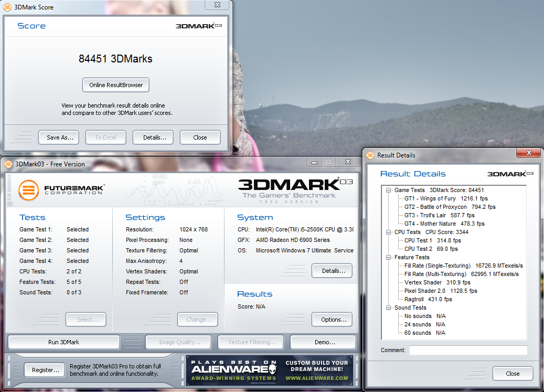
Task: Select 60 sounds N/A row
Action: point(424,333)
